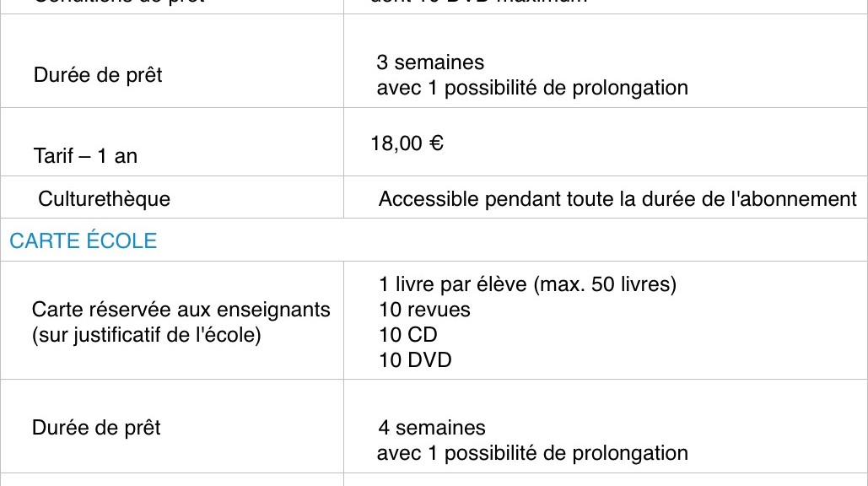Select Carte réservée aux enseignants text

click(x=181, y=310)
